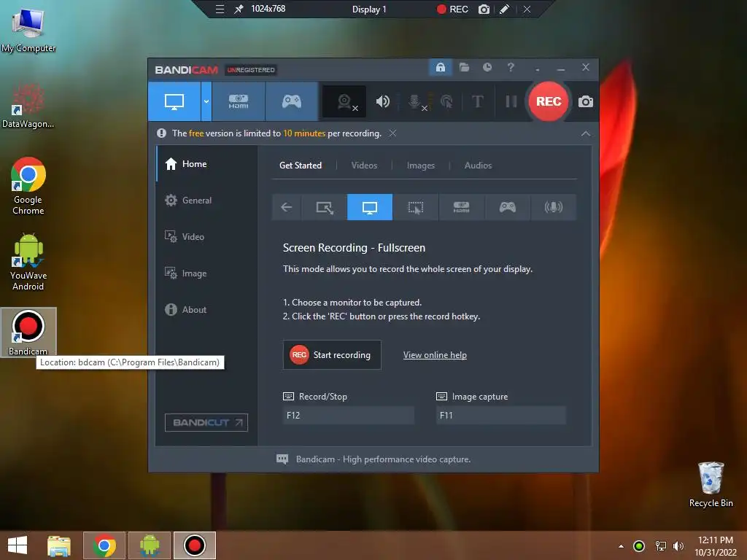Open scheduled recording clock icon
747x560 pixels.
click(x=487, y=67)
